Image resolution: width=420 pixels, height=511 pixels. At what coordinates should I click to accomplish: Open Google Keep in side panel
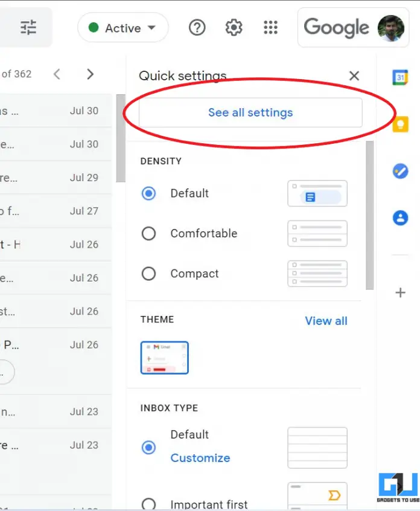[400, 124]
